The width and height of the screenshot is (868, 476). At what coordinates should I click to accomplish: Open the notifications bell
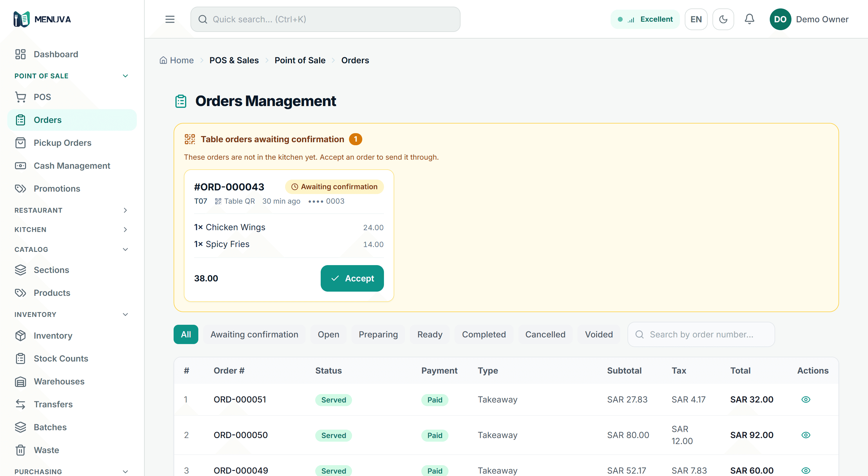pos(749,19)
